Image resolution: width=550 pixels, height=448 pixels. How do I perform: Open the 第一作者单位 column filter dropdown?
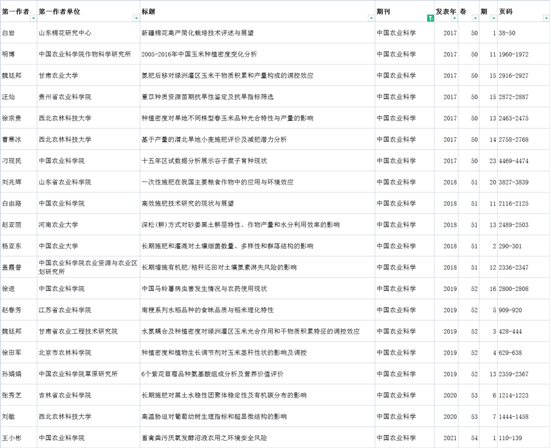point(136,18)
